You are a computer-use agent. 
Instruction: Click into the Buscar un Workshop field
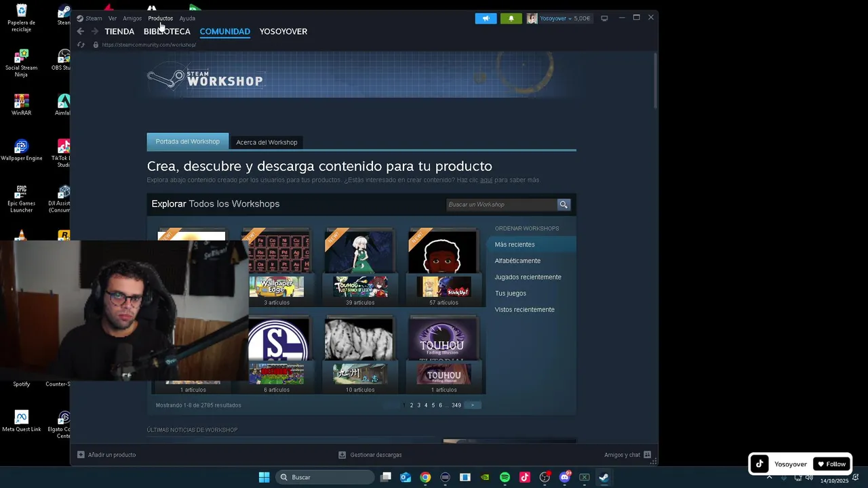click(x=502, y=204)
